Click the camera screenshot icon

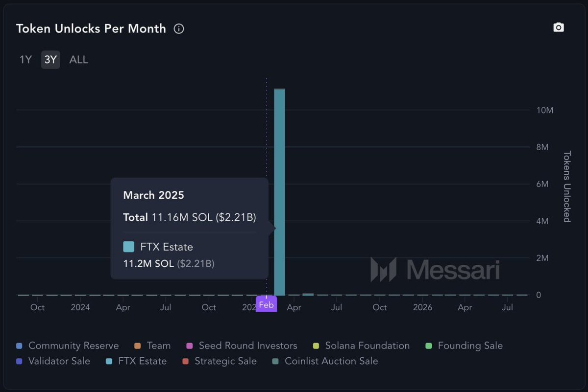coord(559,27)
